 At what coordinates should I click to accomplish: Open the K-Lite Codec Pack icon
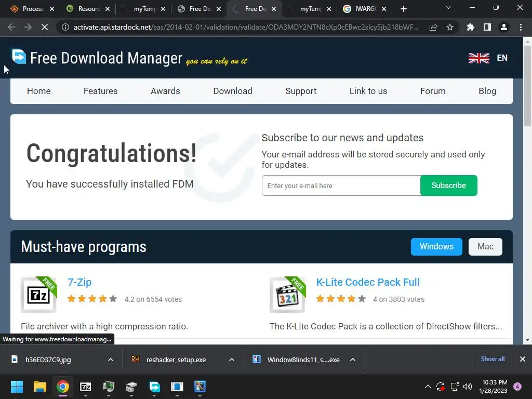pos(288,295)
